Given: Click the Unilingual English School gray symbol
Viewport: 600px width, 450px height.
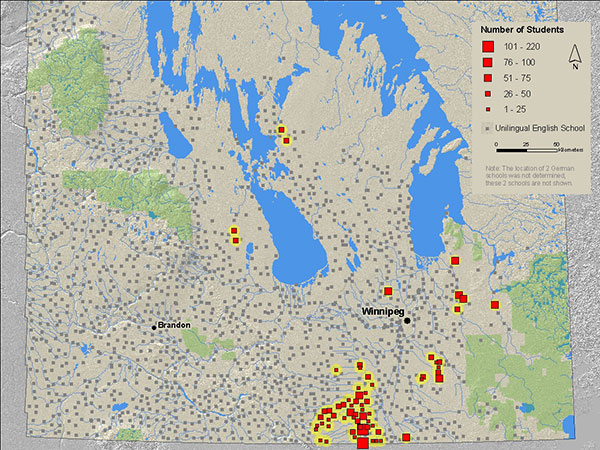Looking at the screenshot, I should (486, 128).
